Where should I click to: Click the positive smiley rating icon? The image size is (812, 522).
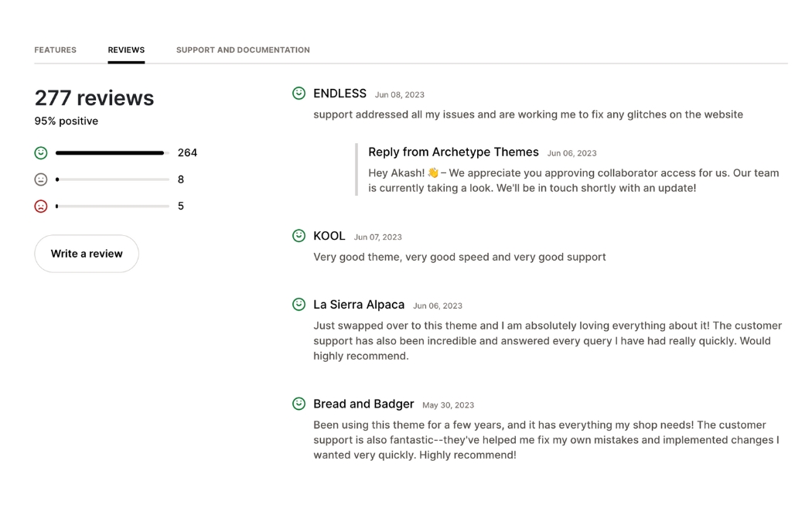[x=41, y=152]
